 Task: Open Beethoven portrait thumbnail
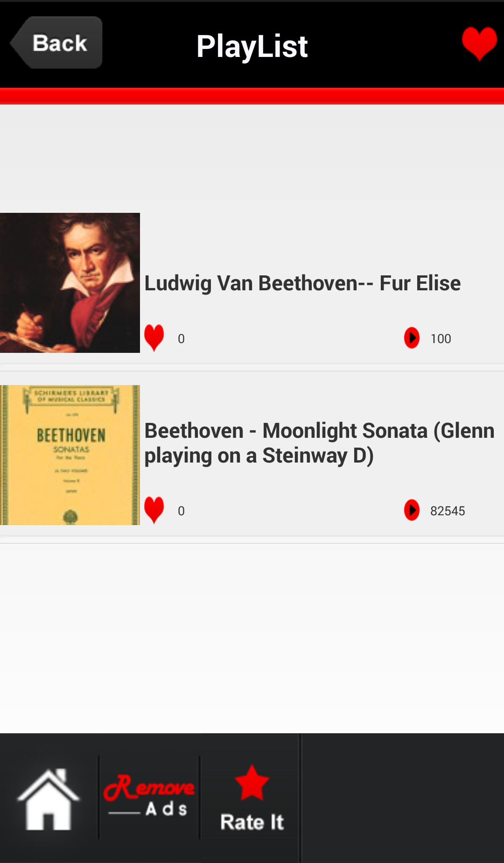pyautogui.click(x=70, y=283)
